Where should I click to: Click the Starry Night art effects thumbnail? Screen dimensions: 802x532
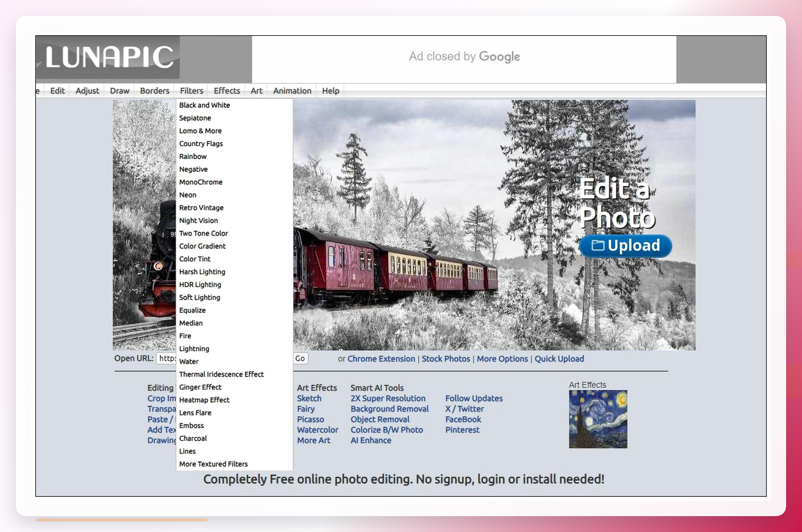point(598,419)
